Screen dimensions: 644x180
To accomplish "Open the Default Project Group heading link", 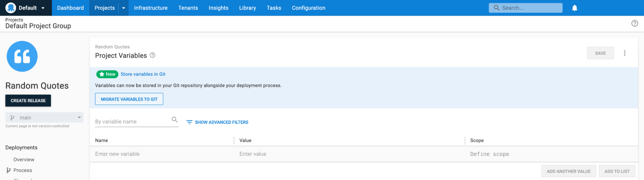I will tap(38, 26).
